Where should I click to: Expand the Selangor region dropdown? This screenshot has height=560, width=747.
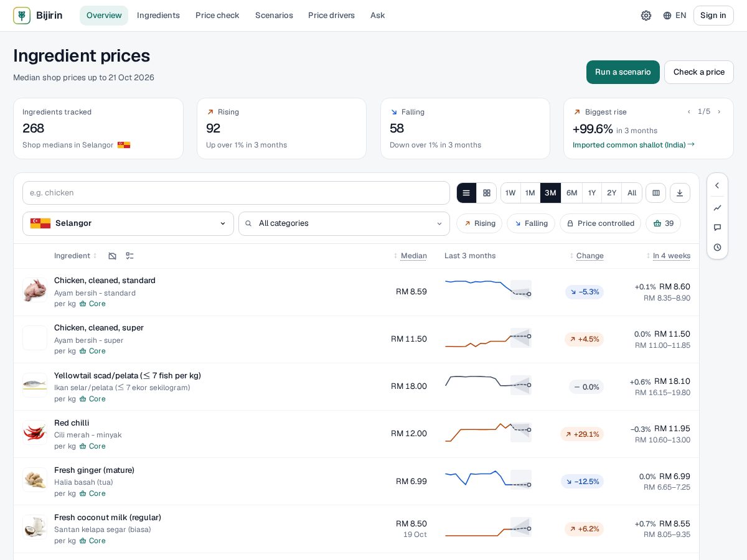click(128, 223)
